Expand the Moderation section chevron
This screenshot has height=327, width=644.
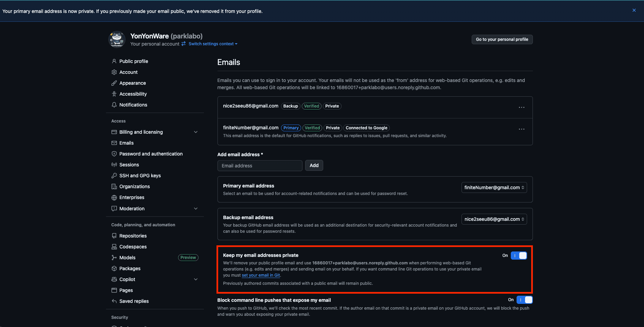click(196, 209)
